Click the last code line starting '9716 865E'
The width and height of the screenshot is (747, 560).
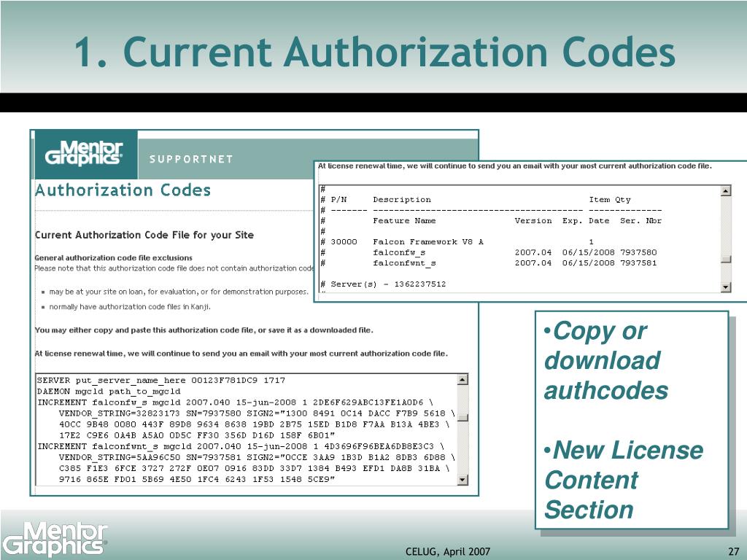[x=197, y=479]
